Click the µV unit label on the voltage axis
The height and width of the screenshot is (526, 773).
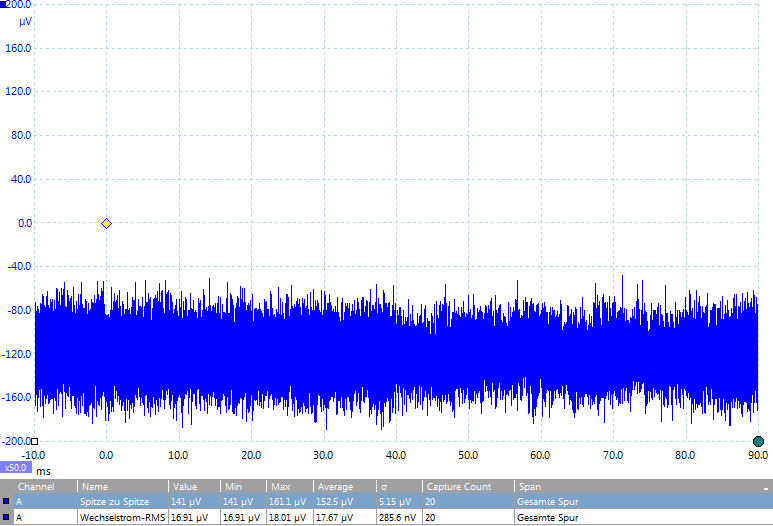(26, 22)
